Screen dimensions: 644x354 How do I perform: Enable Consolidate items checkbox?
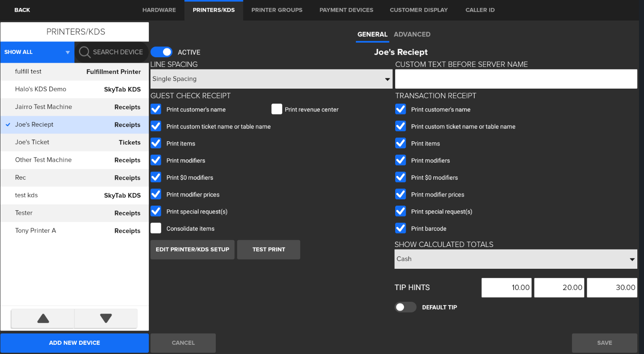pyautogui.click(x=156, y=228)
